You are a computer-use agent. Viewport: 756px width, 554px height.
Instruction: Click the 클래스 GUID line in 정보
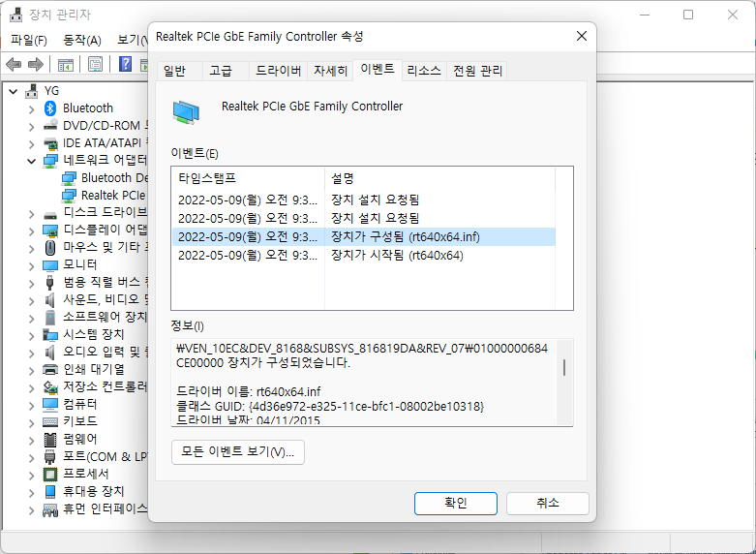330,407
